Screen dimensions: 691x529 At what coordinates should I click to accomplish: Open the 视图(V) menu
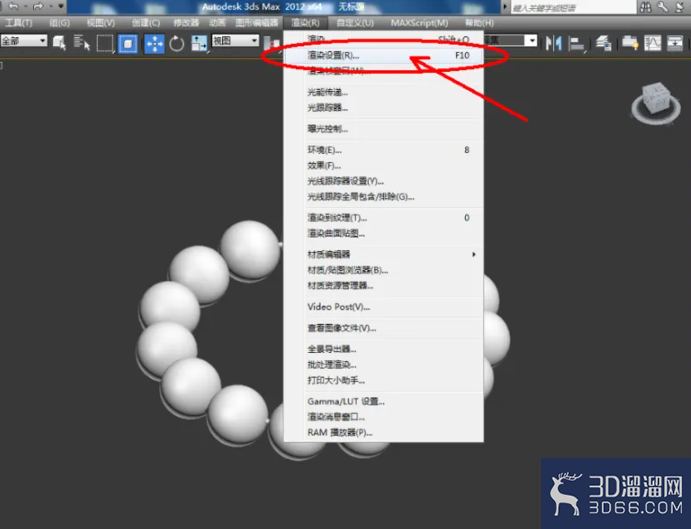(x=100, y=23)
